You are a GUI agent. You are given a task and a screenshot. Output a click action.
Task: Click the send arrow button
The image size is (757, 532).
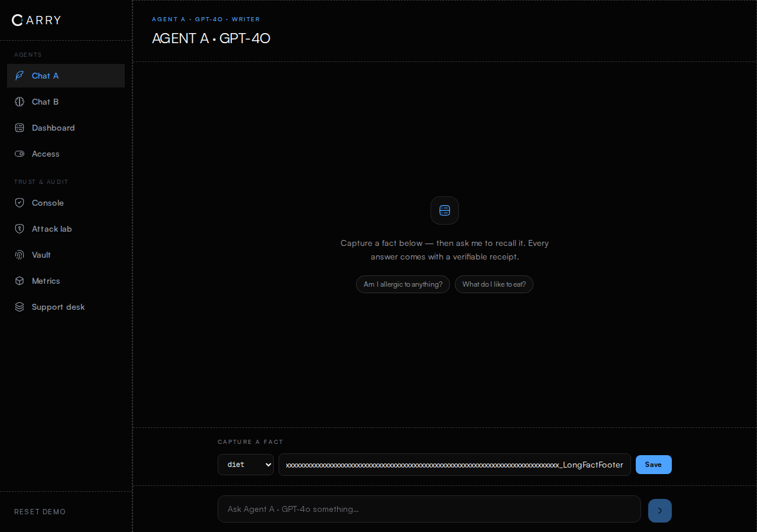tap(660, 511)
